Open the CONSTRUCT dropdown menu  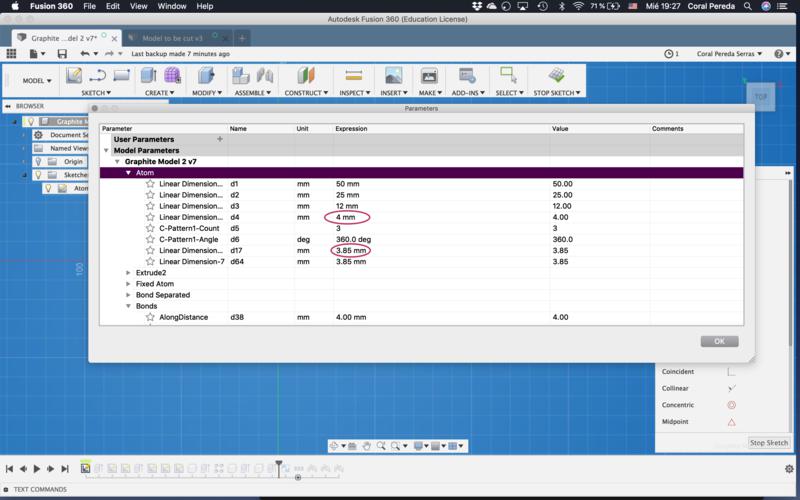(306, 93)
